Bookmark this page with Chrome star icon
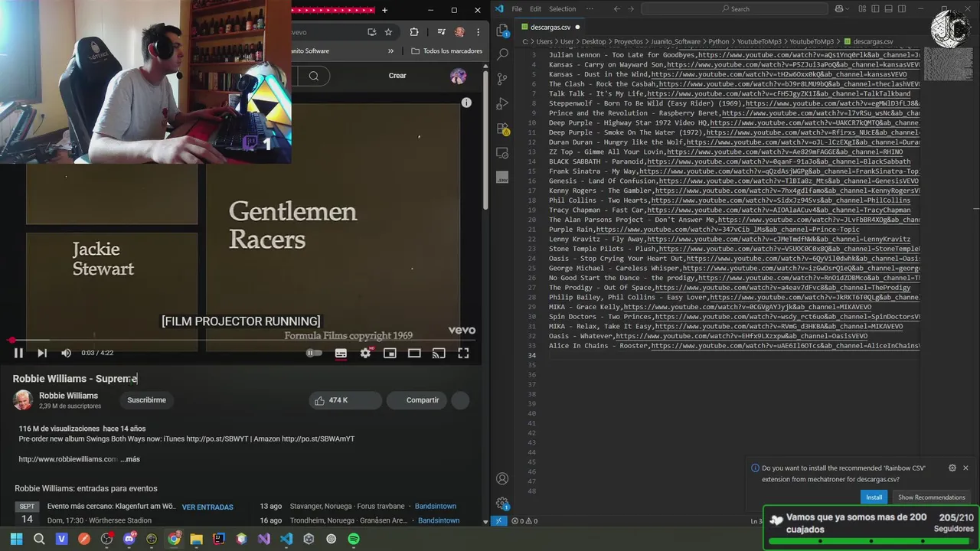Image resolution: width=980 pixels, height=551 pixels. (388, 32)
